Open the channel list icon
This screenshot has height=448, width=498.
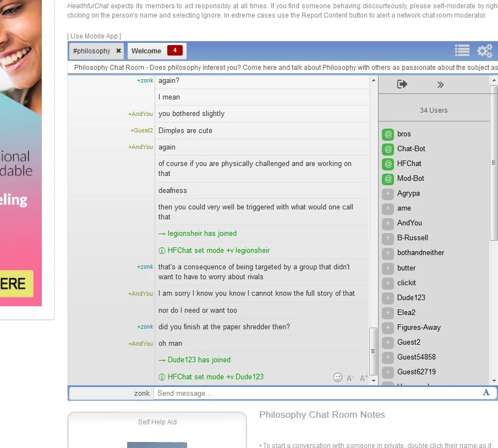coord(462,51)
